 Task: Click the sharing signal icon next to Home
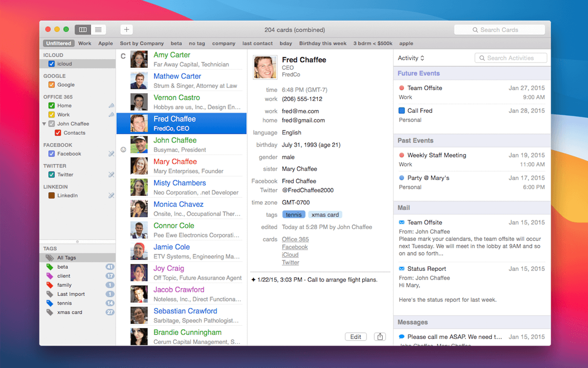click(x=111, y=105)
